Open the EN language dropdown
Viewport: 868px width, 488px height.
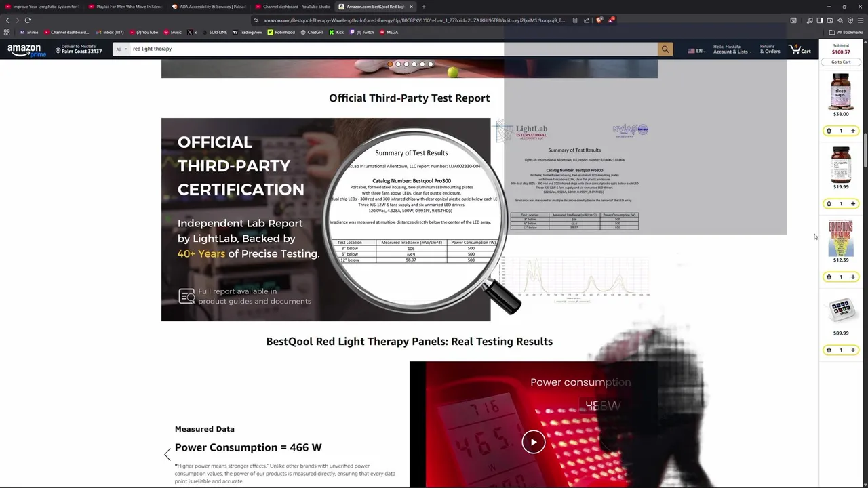696,51
